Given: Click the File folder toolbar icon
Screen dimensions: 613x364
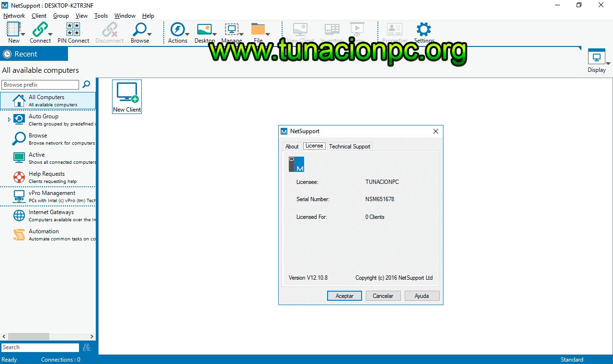Looking at the screenshot, I should [x=258, y=30].
